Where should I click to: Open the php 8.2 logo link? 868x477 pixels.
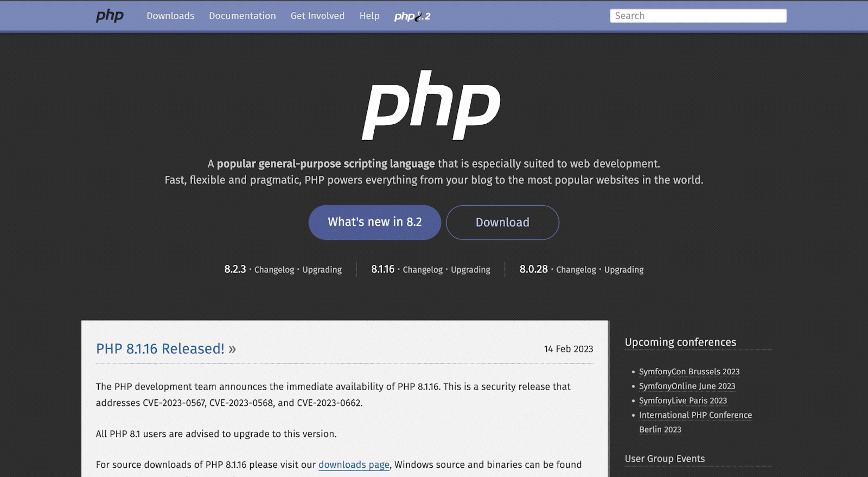click(412, 16)
